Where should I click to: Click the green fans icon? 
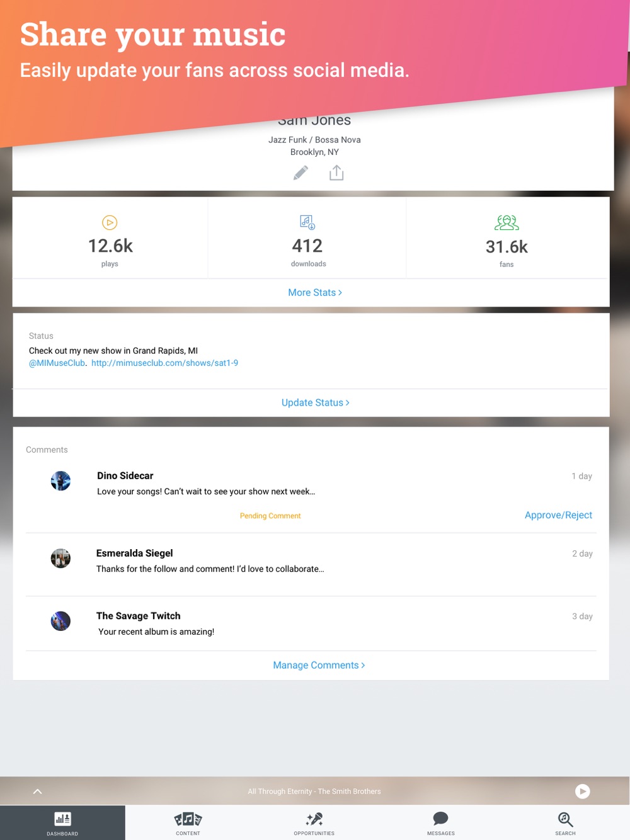tap(507, 222)
